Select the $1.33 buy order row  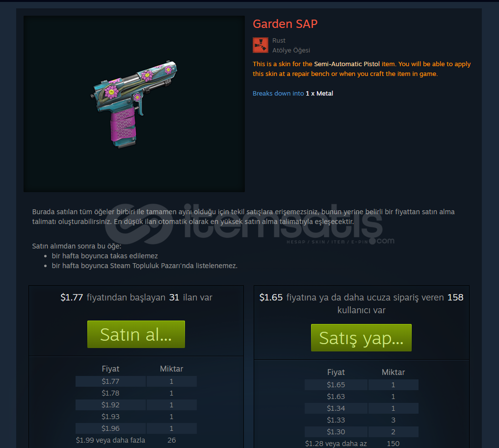click(361, 420)
